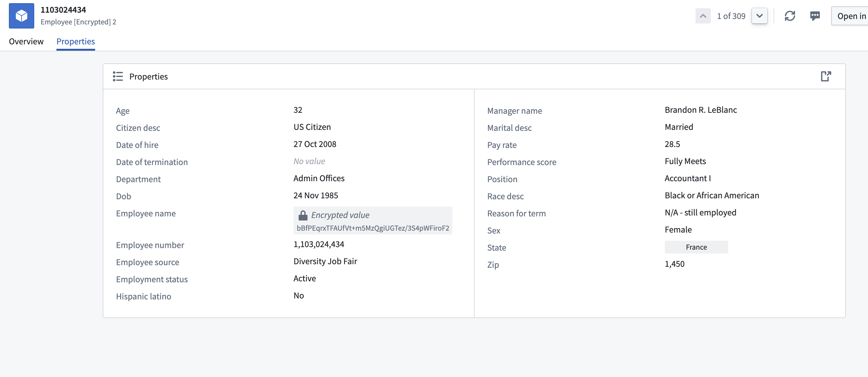Click the Hispanic latino value No
Screen dimensions: 868x377
coord(299,296)
